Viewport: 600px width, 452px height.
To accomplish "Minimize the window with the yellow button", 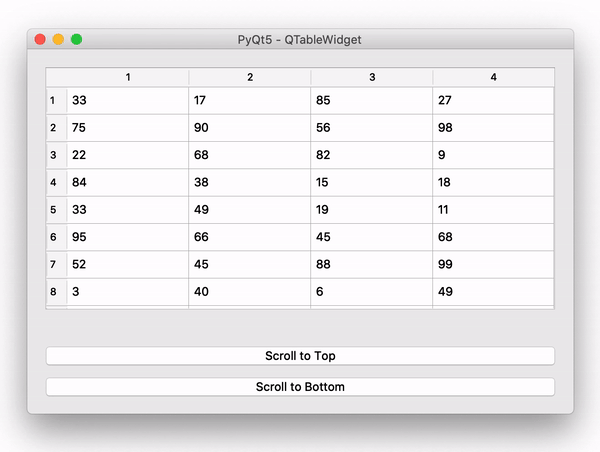I will (58, 39).
